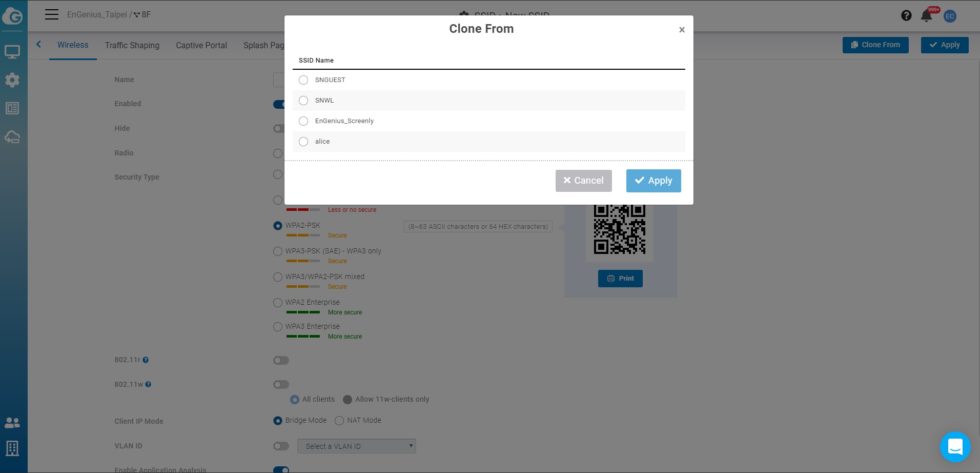Toggle the 802.11r switch
The width and height of the screenshot is (980, 473).
281,360
